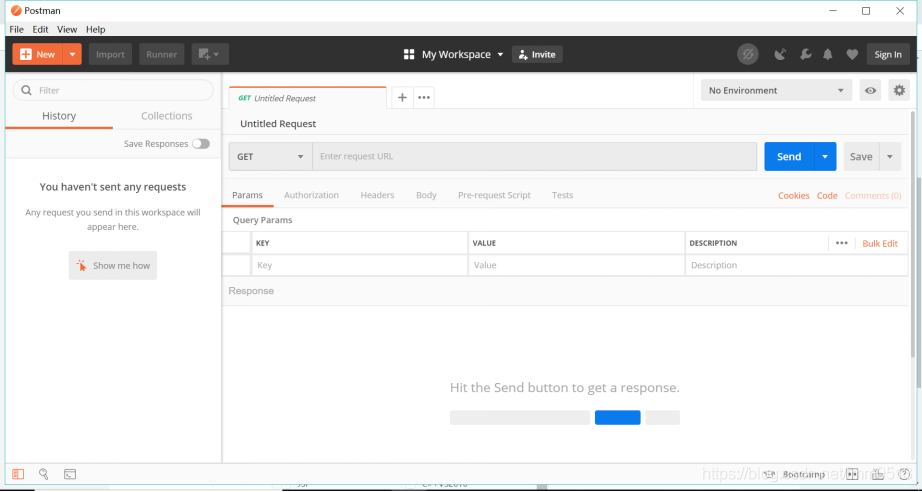Click the Value input cell

577,265
